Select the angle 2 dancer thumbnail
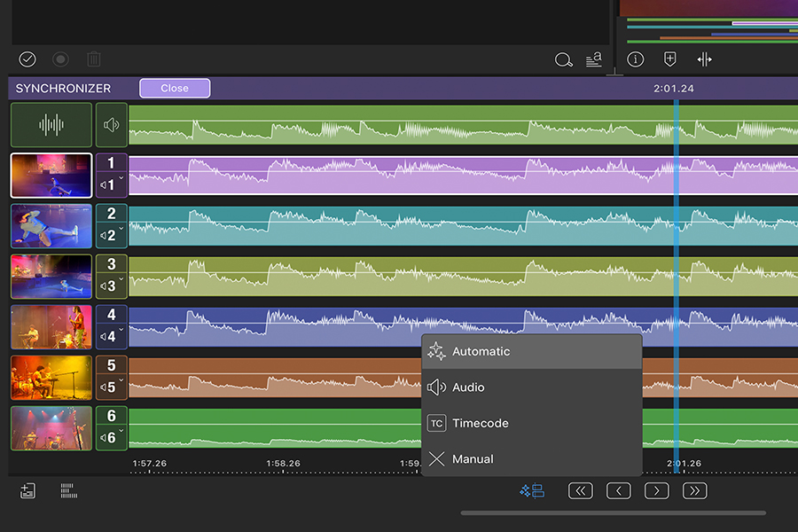 [x=51, y=226]
